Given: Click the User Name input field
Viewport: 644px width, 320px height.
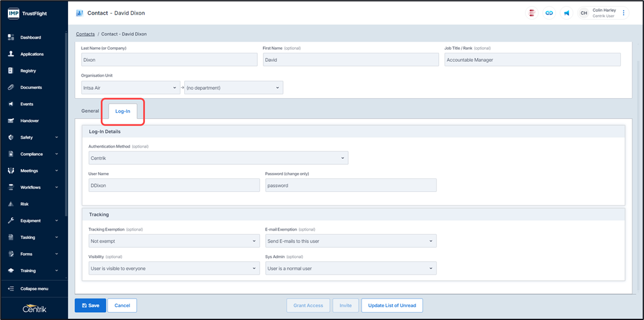Looking at the screenshot, I should (174, 185).
